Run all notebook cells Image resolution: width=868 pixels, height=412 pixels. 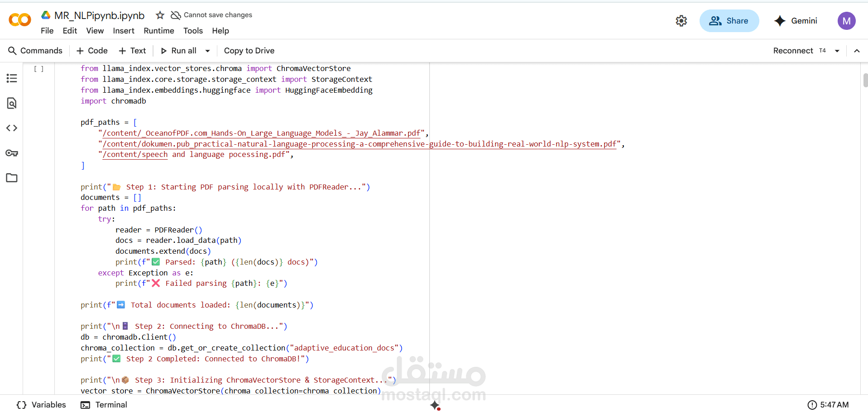point(179,51)
